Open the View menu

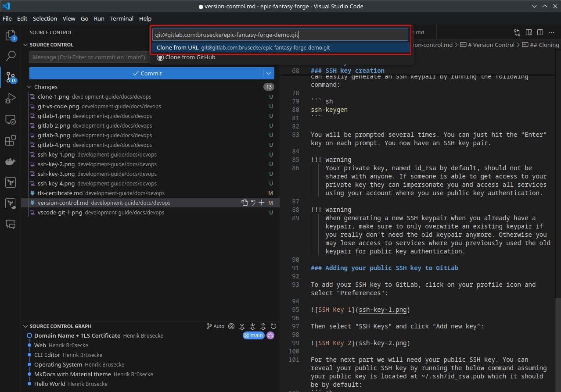[69, 18]
